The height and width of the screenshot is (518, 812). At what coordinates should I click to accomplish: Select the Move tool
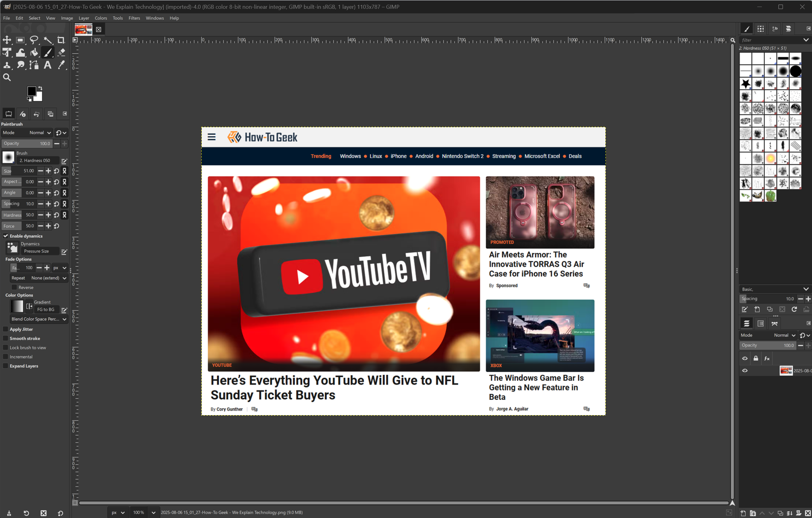(7, 40)
